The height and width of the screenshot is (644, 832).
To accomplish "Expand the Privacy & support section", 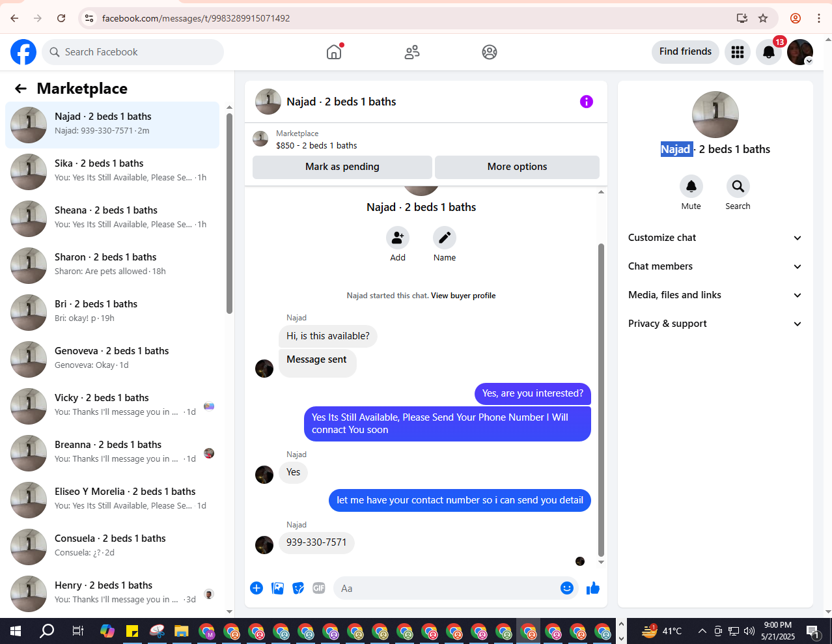I will coord(715,324).
